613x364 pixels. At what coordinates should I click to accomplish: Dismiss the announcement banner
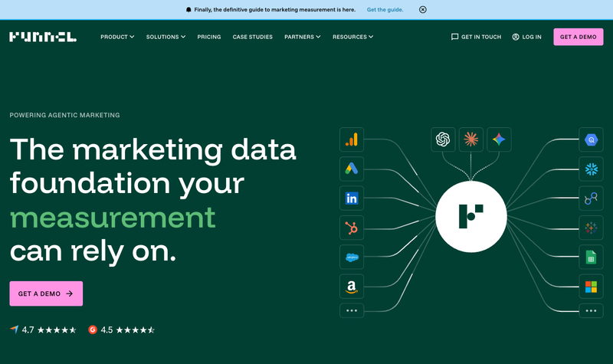423,10
